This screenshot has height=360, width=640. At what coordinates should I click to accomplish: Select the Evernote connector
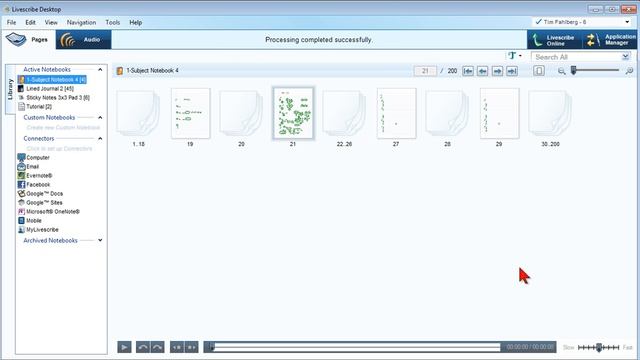click(x=35, y=176)
